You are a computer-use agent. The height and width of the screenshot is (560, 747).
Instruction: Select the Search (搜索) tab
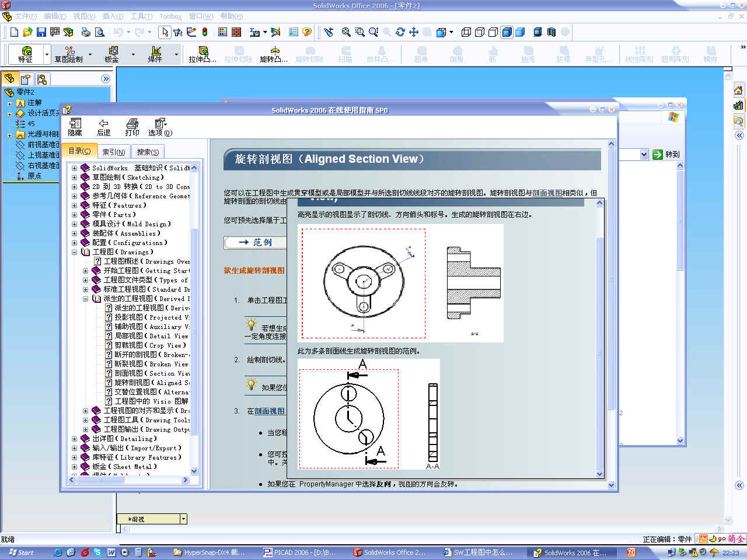148,152
